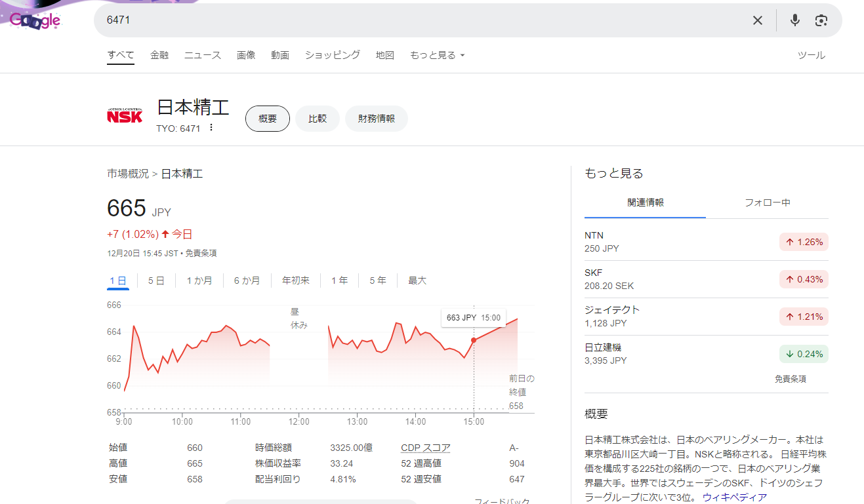Click the 15:00 data point on chart
The image size is (864, 504).
click(474, 340)
